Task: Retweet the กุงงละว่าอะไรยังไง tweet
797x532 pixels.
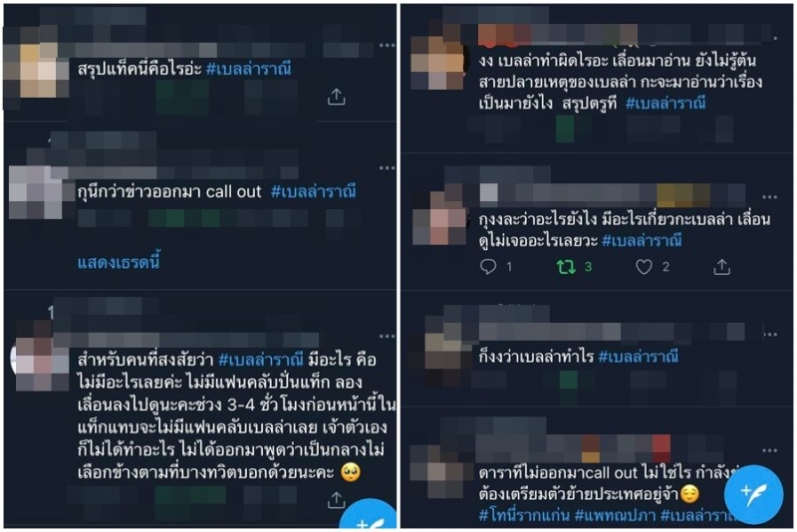Action: click(566, 267)
